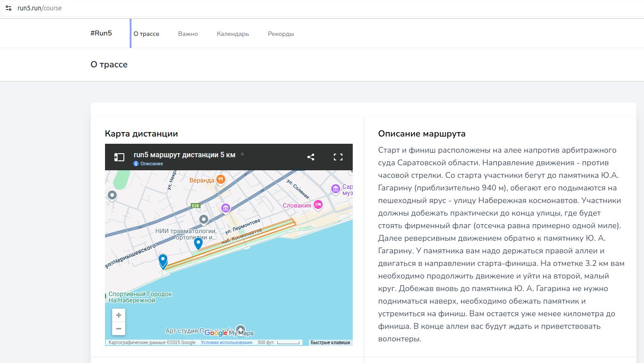Open the Календарь tab
This screenshot has height=363, width=644.
coord(232,34)
